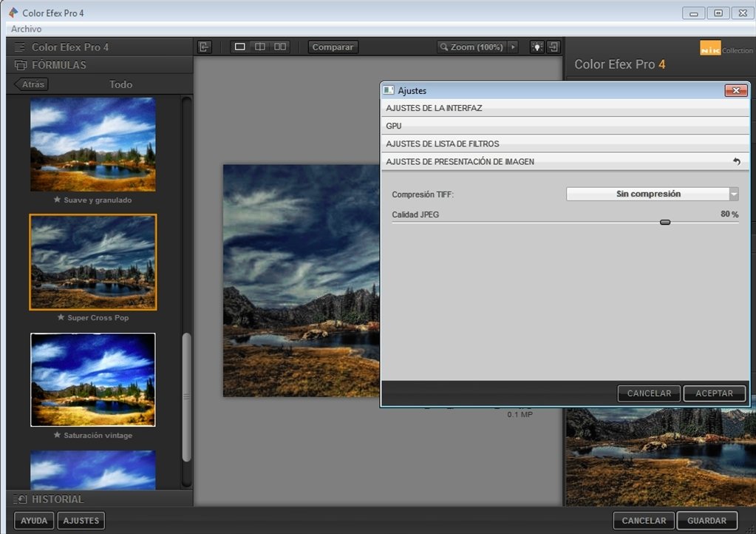Screen dimensions: 756x534
Task: Select the Super Cross Pop formula thumbnail
Action: 93,262
